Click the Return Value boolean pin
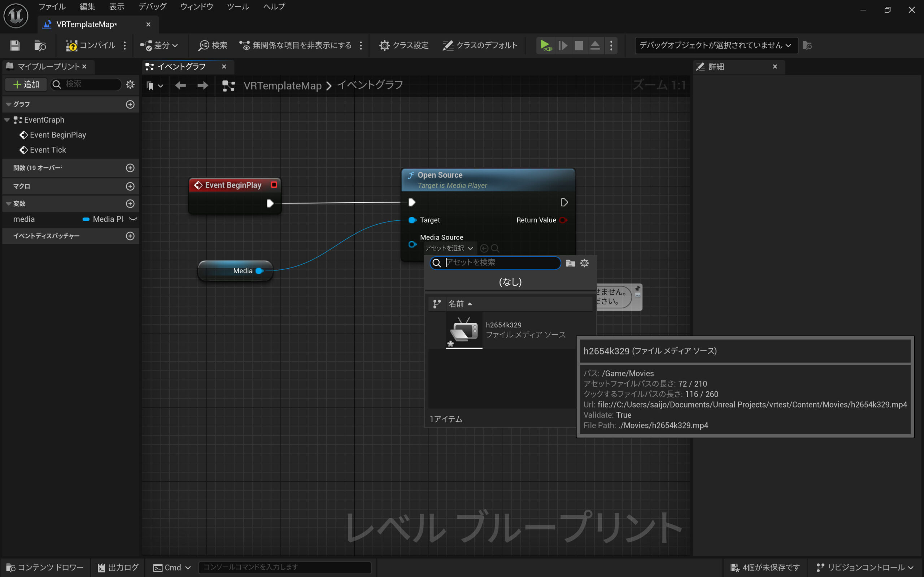This screenshot has width=924, height=577. pos(562,220)
